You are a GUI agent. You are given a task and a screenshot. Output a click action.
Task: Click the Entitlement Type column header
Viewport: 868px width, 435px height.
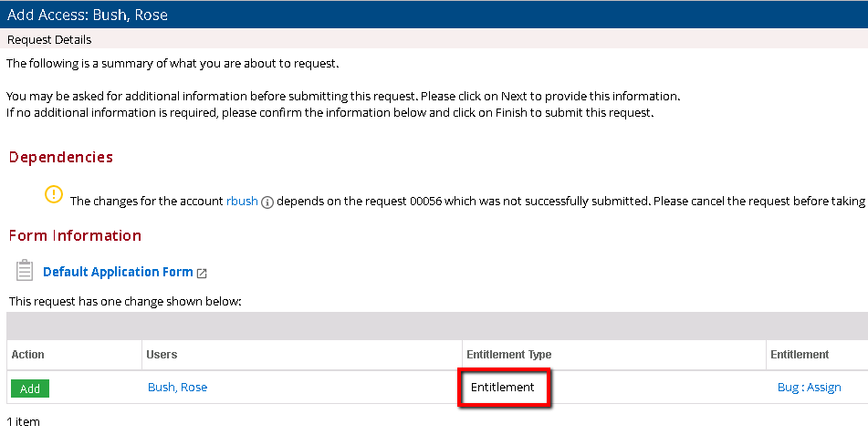(508, 355)
